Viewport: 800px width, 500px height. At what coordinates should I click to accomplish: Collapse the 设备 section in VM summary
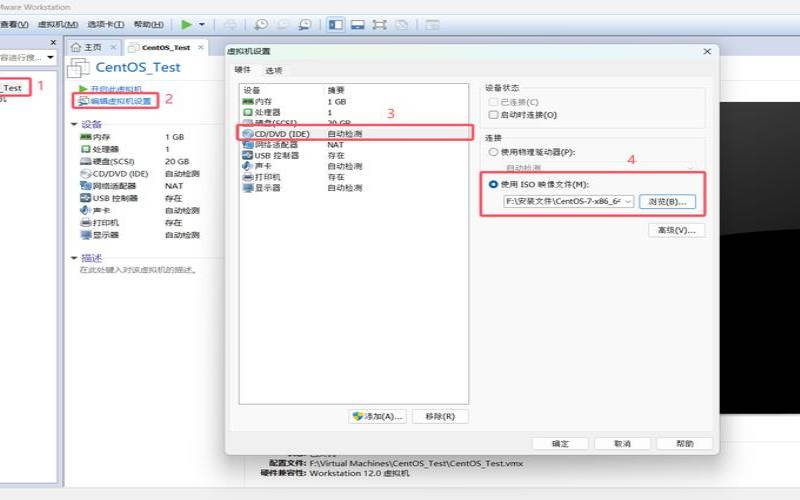[74, 124]
